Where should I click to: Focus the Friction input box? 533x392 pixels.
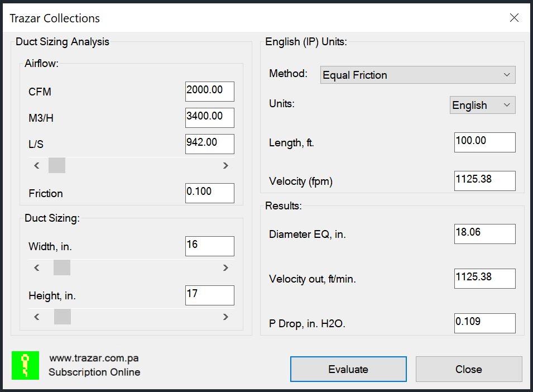point(209,193)
